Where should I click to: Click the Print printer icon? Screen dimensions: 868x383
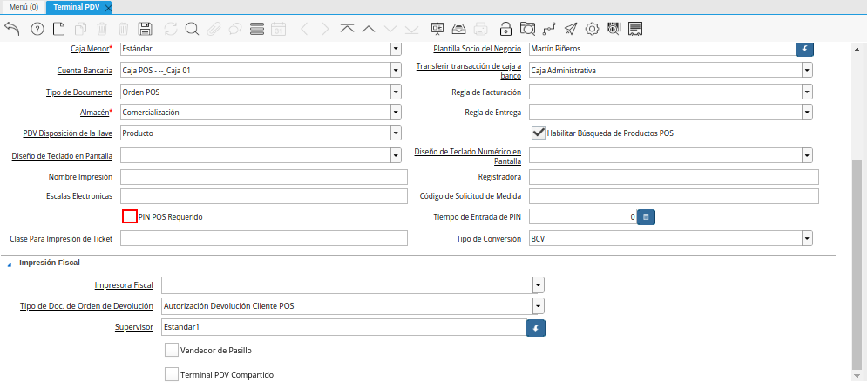480,29
